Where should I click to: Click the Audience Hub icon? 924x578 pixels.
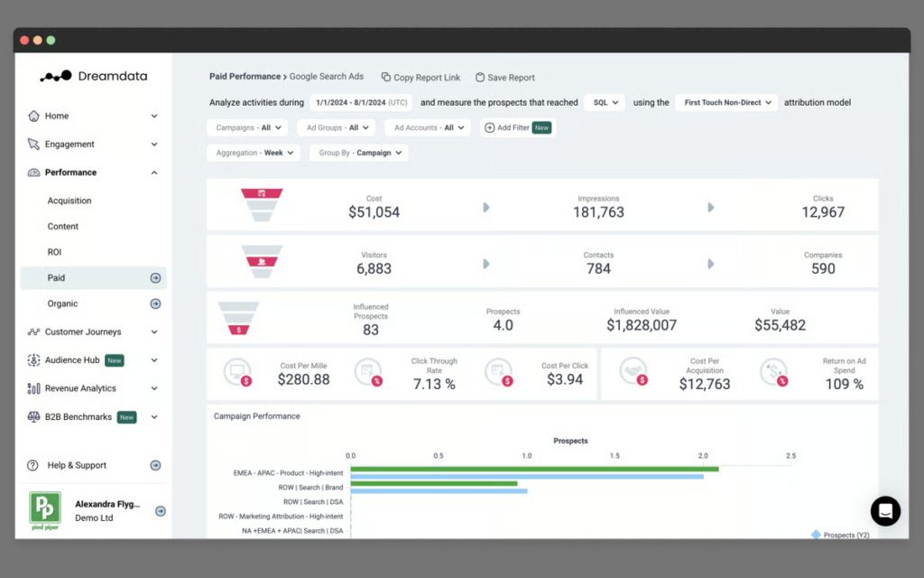pos(33,359)
